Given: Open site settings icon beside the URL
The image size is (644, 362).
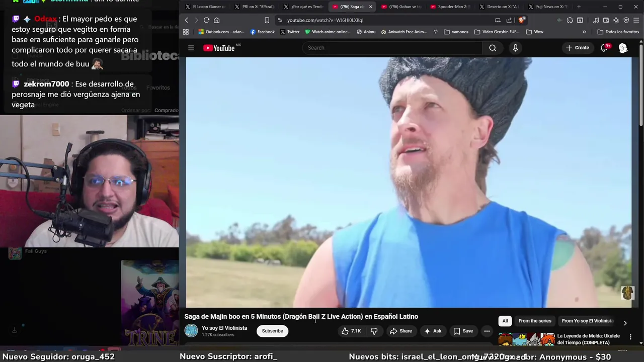Looking at the screenshot, I should (280, 20).
